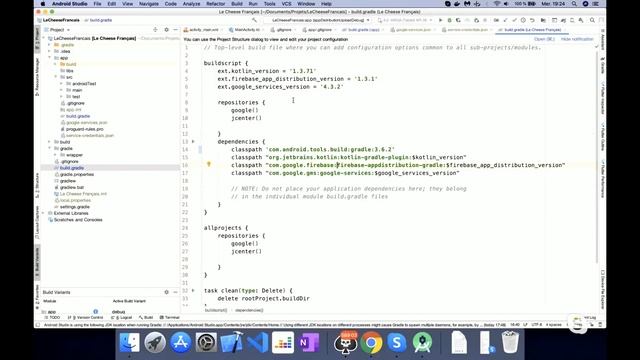Click the LF line separator status entry
The image size is (640, 360).
525,325
